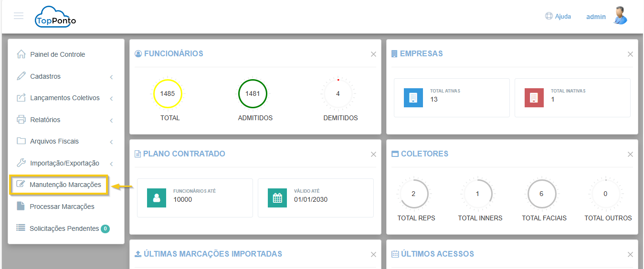Click the Total Faciais gauge
The height and width of the screenshot is (269, 644).
541,194
